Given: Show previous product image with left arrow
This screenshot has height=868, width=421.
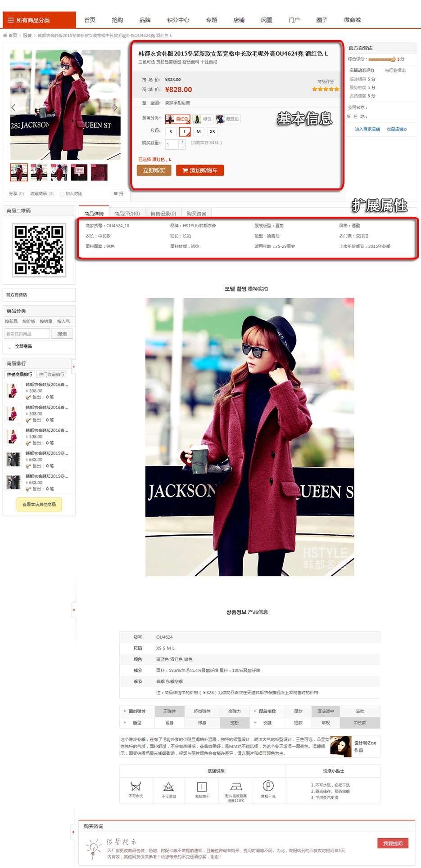Looking at the screenshot, I should point(14,107).
